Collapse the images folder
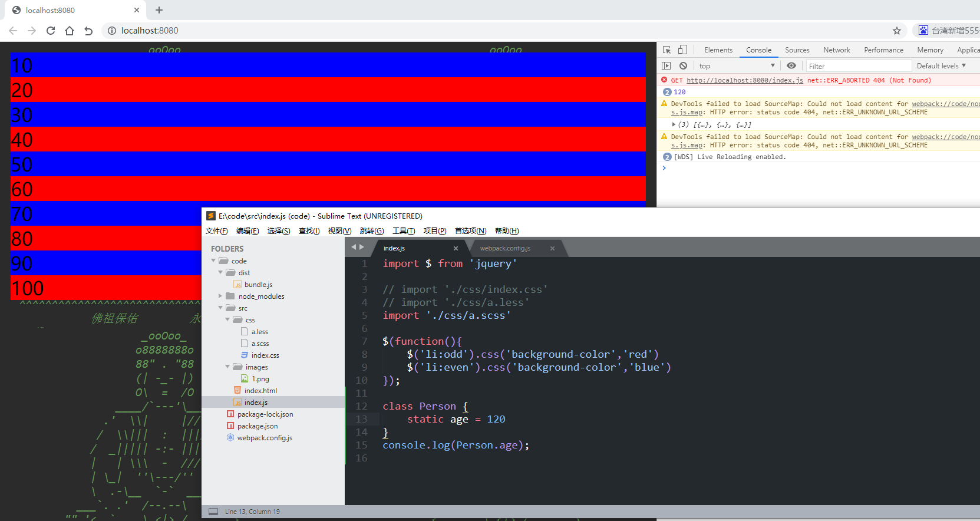The width and height of the screenshot is (980, 521). coord(227,367)
